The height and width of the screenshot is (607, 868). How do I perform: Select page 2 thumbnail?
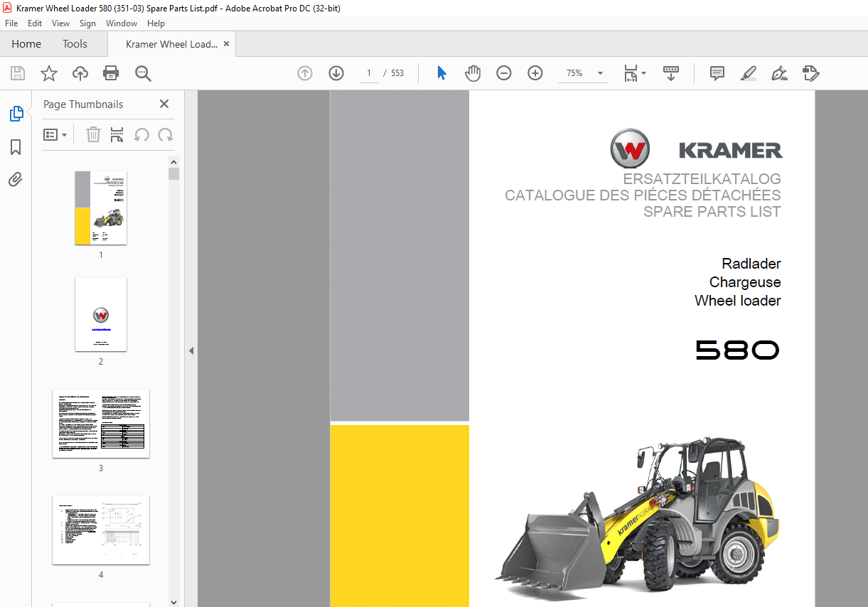click(101, 315)
